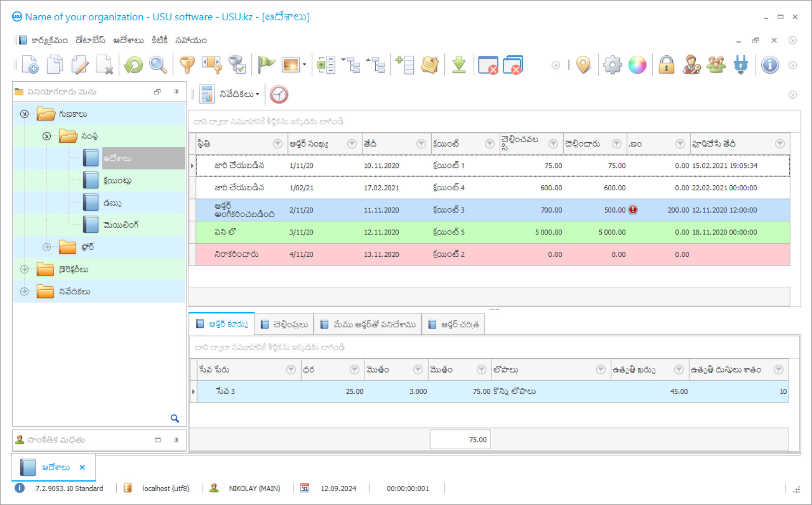Viewport: 812px width, 505px height.
Task: Open the color wheel theme picker
Action: pyautogui.click(x=637, y=65)
